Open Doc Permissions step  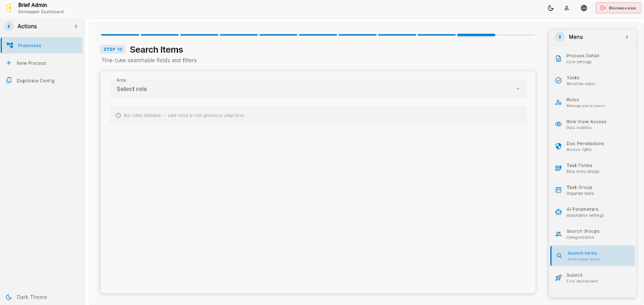(x=592, y=146)
